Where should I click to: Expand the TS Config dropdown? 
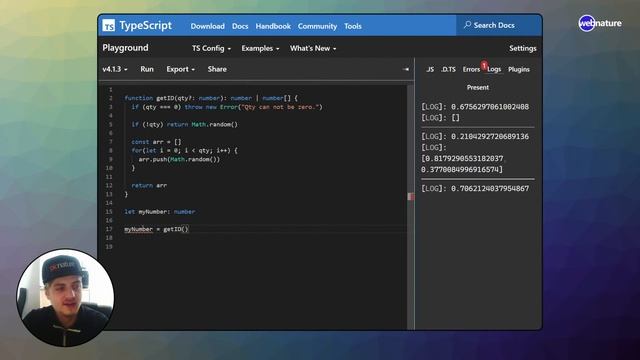tap(211, 48)
